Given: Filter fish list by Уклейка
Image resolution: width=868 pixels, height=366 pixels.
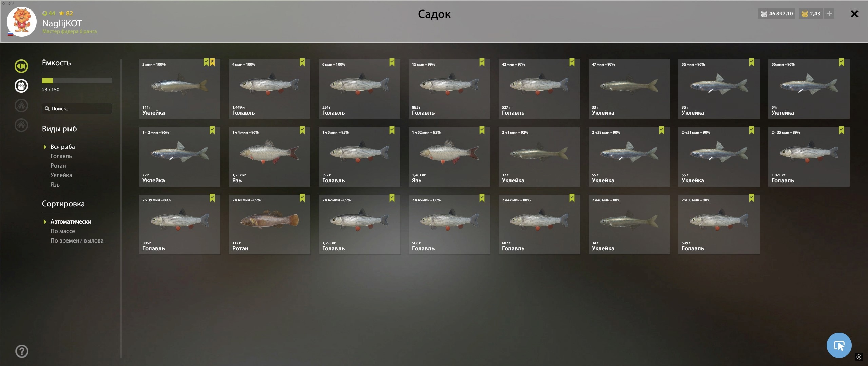Looking at the screenshot, I should tap(61, 175).
